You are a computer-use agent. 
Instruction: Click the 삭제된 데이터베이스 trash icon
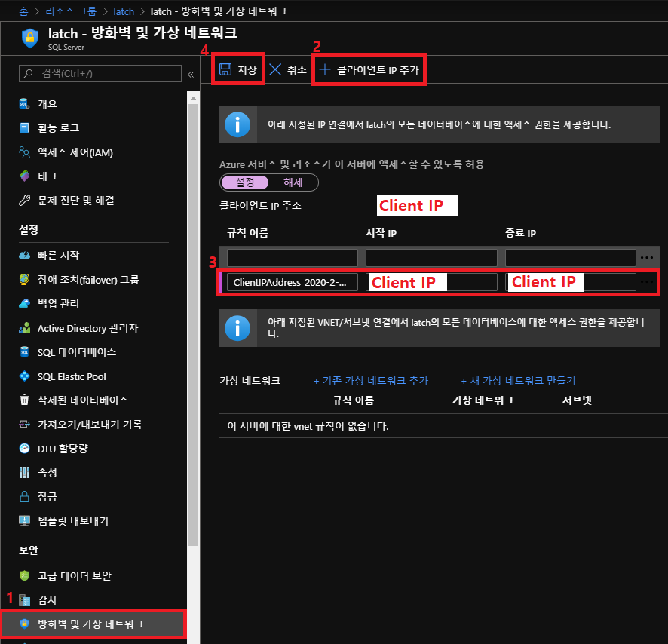(24, 400)
